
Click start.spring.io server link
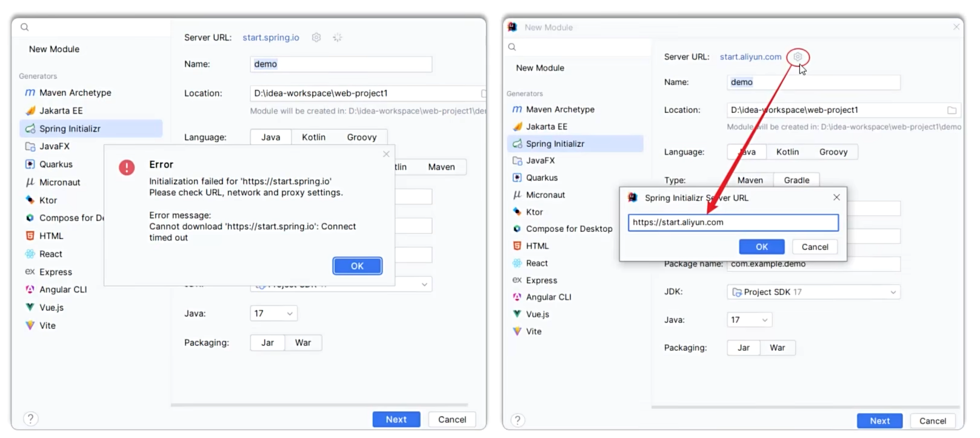271,38
